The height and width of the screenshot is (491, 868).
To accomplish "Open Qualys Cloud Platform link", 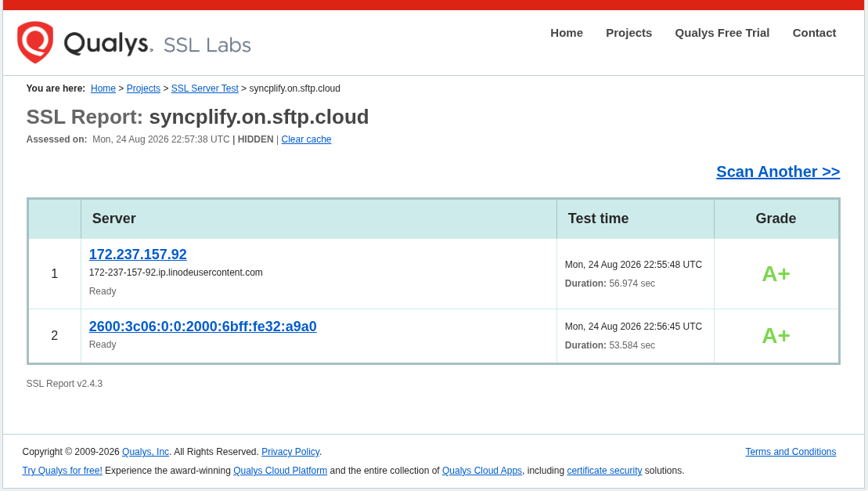I will [280, 471].
